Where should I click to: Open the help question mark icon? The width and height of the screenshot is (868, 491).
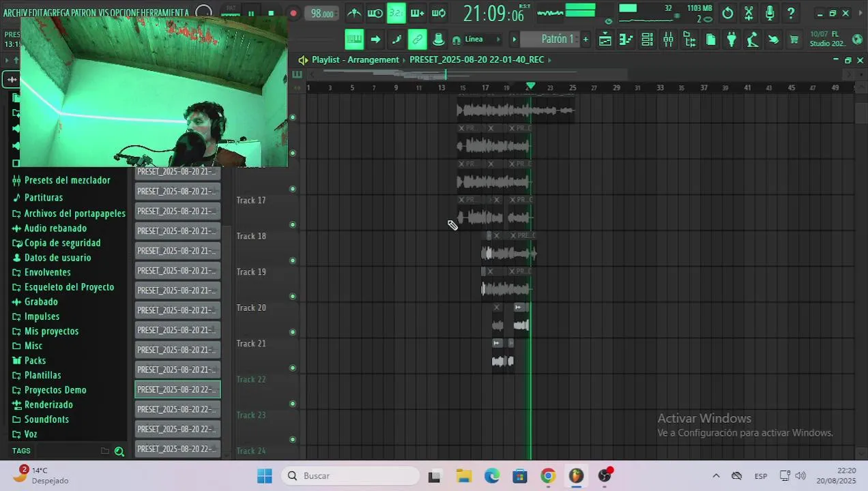click(791, 13)
